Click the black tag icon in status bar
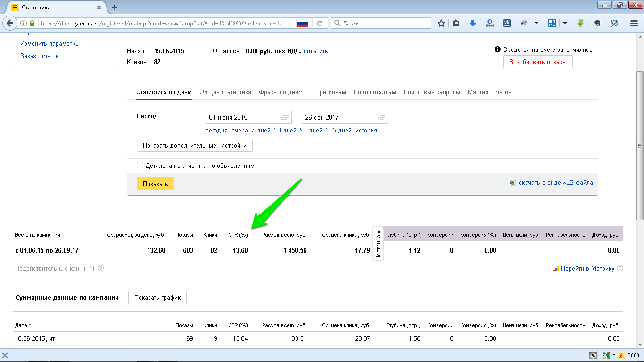 pos(594,355)
